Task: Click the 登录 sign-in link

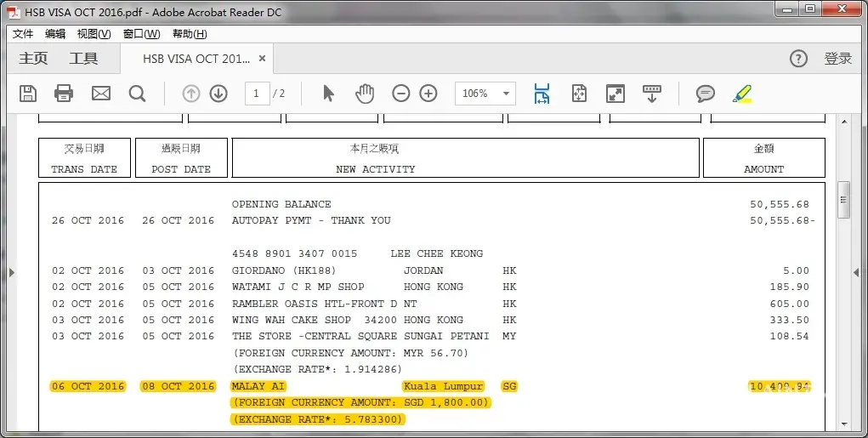Action: (x=837, y=59)
